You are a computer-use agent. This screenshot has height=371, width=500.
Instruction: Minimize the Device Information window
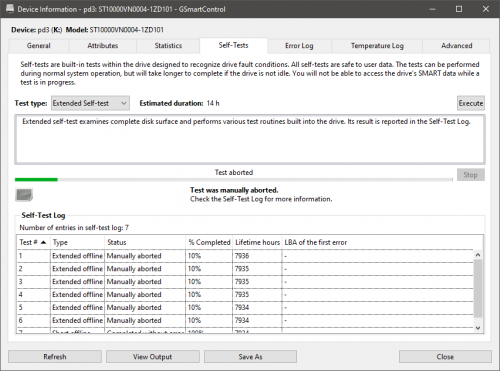click(x=432, y=9)
